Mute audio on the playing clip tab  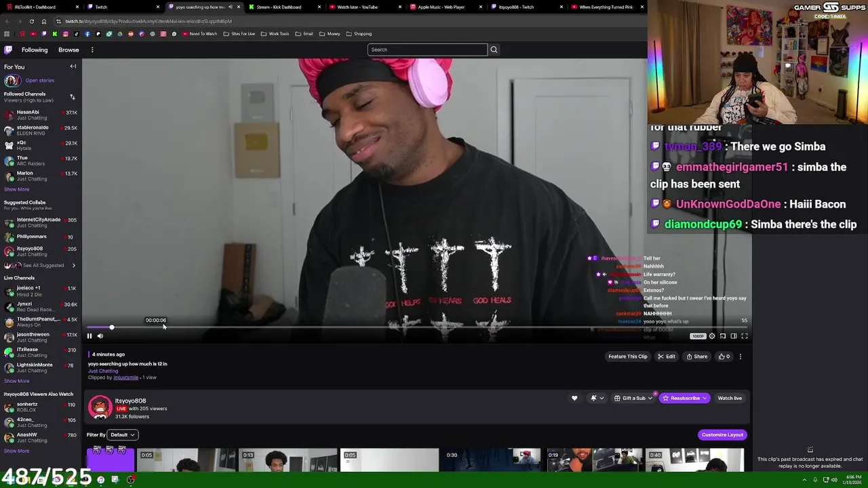pos(231,7)
